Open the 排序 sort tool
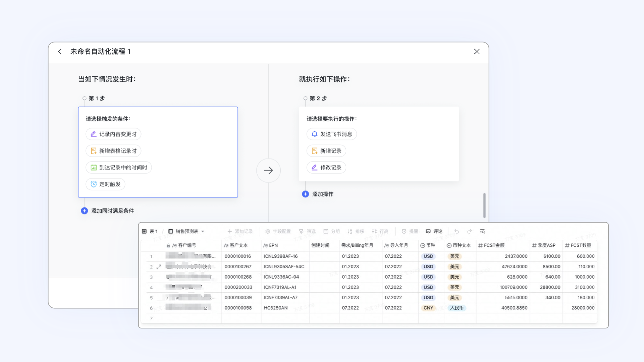The image size is (644, 362). point(356,231)
